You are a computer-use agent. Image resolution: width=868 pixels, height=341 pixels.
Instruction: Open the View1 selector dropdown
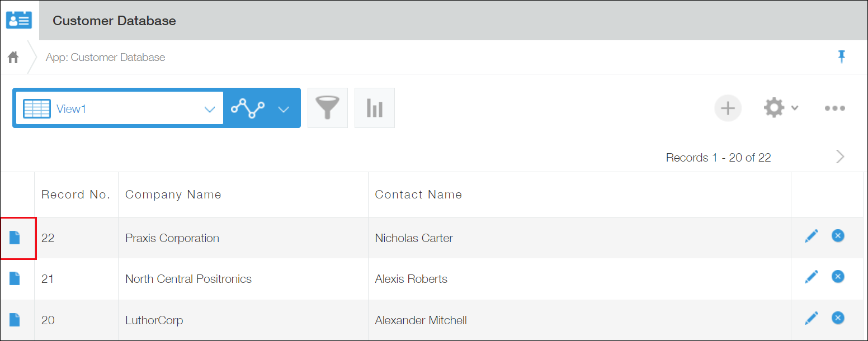point(209,108)
